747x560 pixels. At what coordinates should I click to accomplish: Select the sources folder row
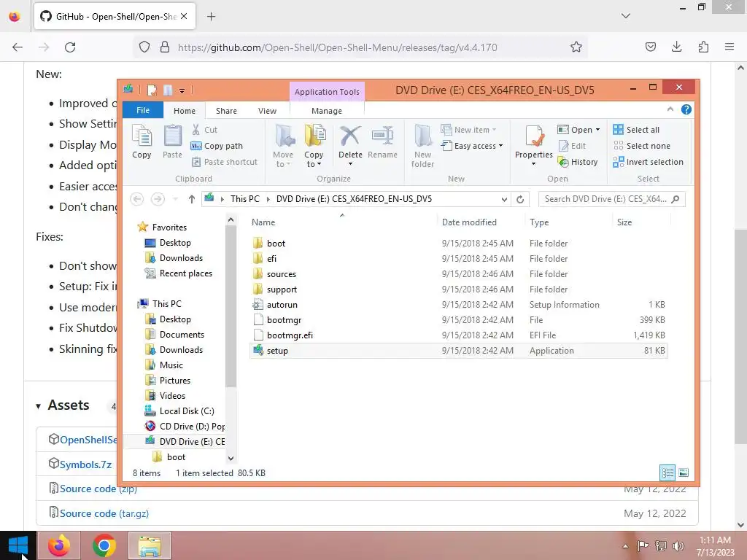(458, 274)
